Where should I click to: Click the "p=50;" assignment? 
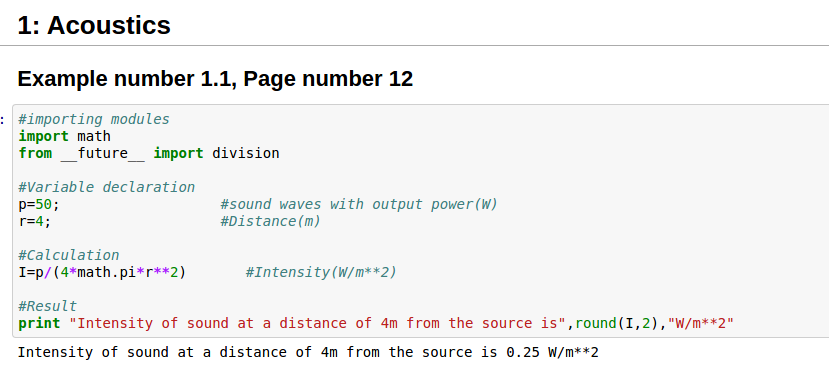click(x=39, y=204)
